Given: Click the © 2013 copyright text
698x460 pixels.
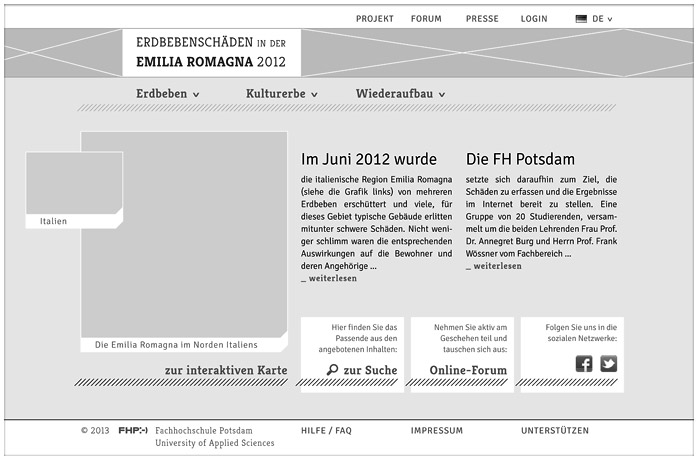Looking at the screenshot, I should click(95, 431).
